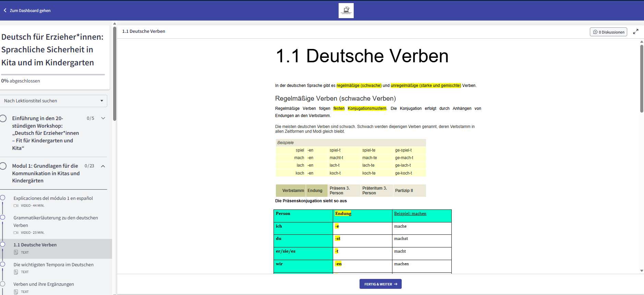
Task: Click the video icon under Grammatikerläuterung lesson
Action: point(16,233)
